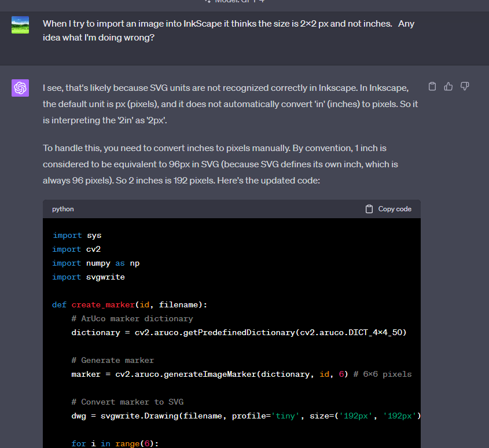The width and height of the screenshot is (489, 448).
Task: Click the 'import numpy as np' line
Action: 96,263
